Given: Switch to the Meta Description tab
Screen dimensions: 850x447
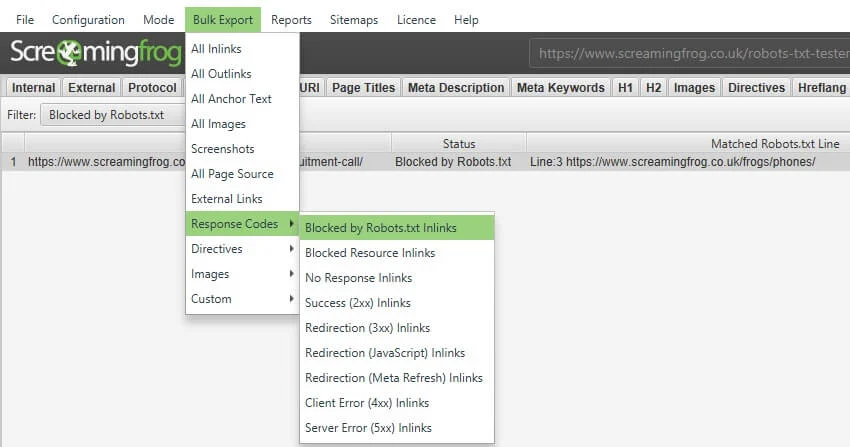Looking at the screenshot, I should pyautogui.click(x=455, y=88).
